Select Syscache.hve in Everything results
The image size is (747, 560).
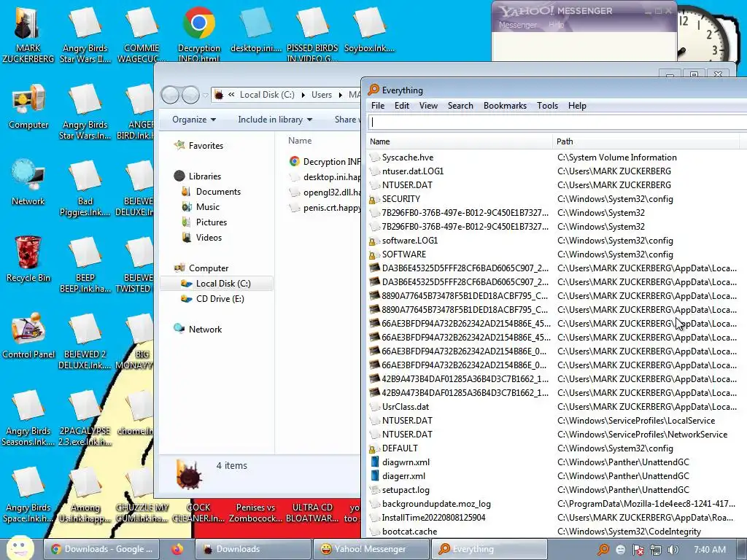pyautogui.click(x=407, y=157)
